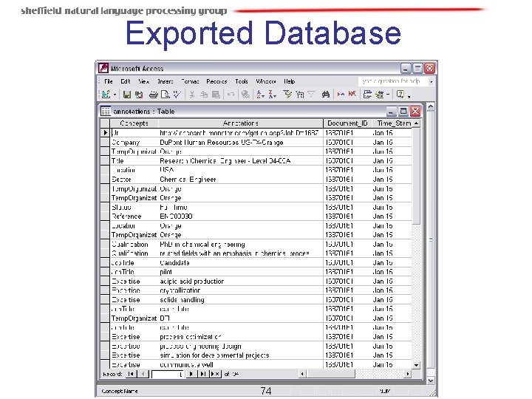Click the Filter By Selection icon

pos(287,95)
